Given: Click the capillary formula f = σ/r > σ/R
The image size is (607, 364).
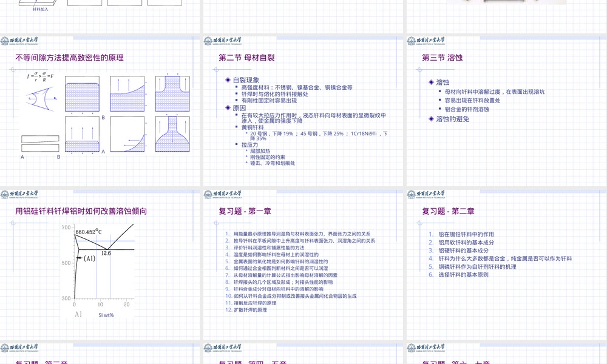Looking at the screenshot, I should (x=40, y=76).
